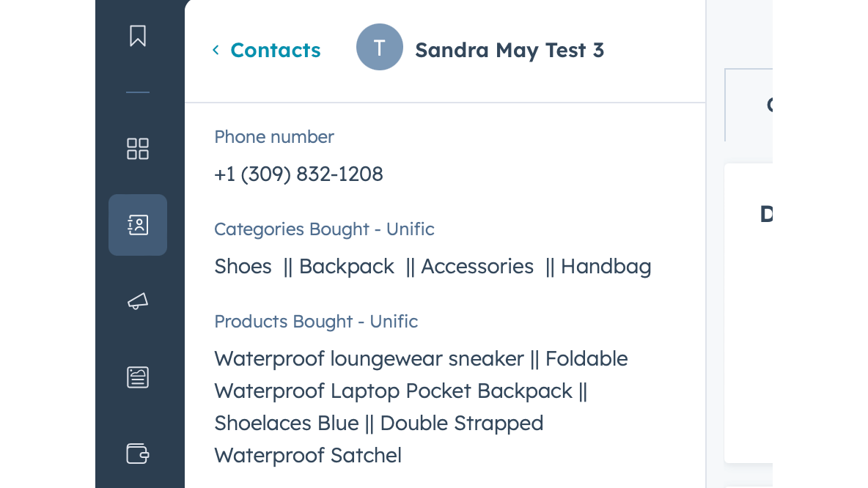
Task: Select the content library icon in sidebar
Action: (137, 377)
